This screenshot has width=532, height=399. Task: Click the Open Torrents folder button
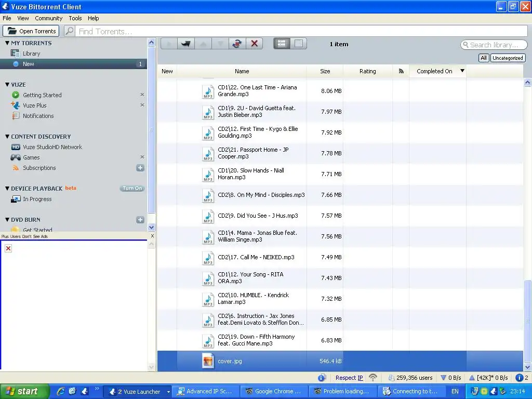pos(31,31)
